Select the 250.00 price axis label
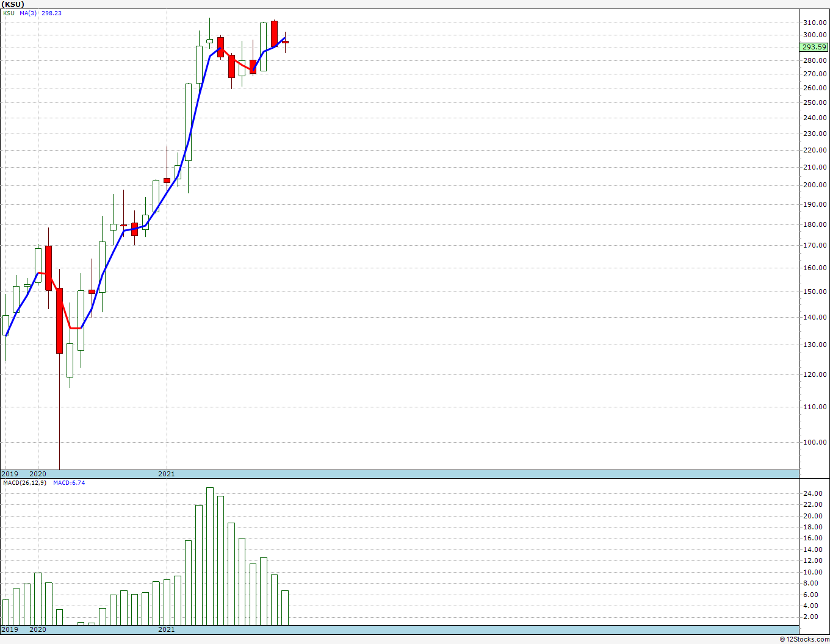830x644 pixels. coord(815,102)
